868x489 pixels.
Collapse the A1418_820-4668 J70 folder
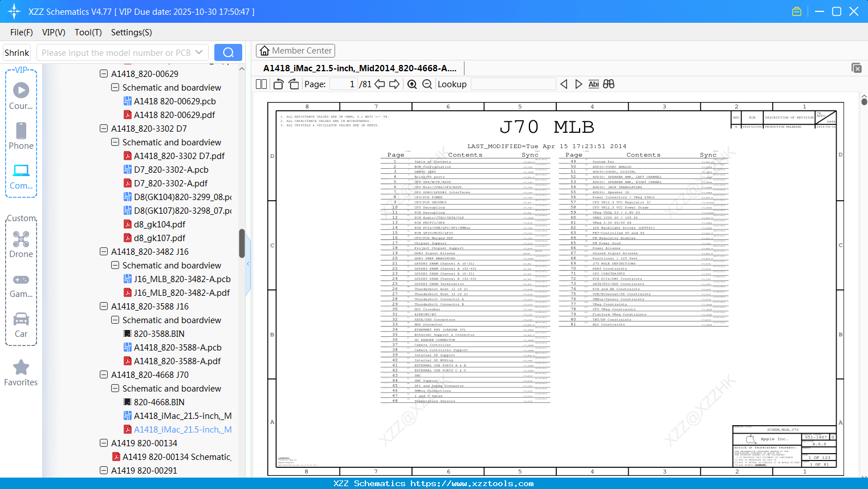[104, 374]
